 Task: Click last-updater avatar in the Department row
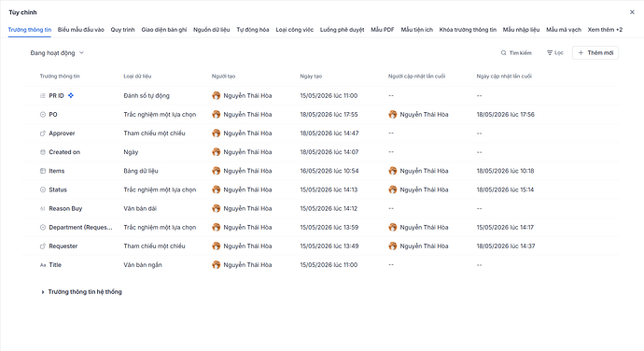pos(393,227)
